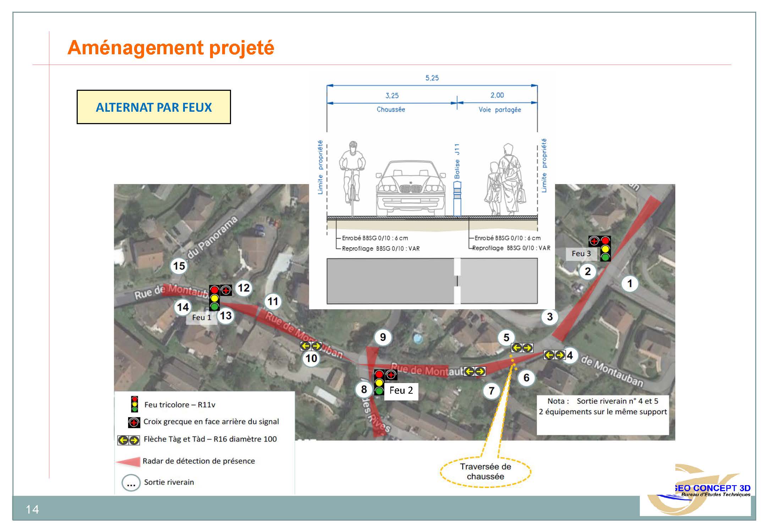This screenshot has width=769, height=532.
Task: Click the Greek cross signal beside Feu 1
Action: click(x=226, y=290)
